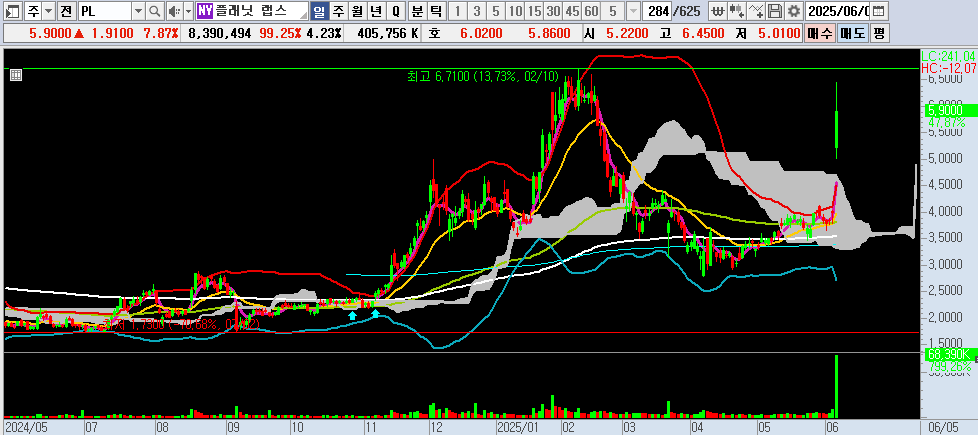Open the grid table icon in chart corner
This screenshot has width=978, height=435.
coord(16,76)
